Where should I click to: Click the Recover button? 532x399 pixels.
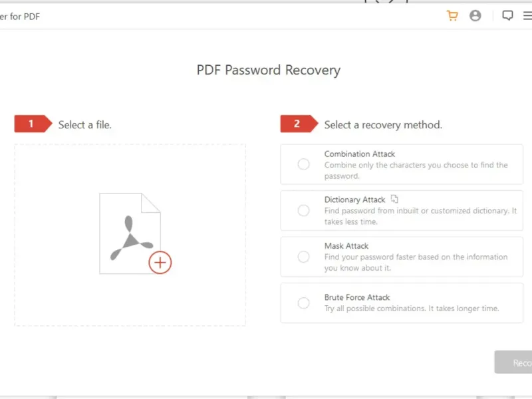[x=515, y=362]
